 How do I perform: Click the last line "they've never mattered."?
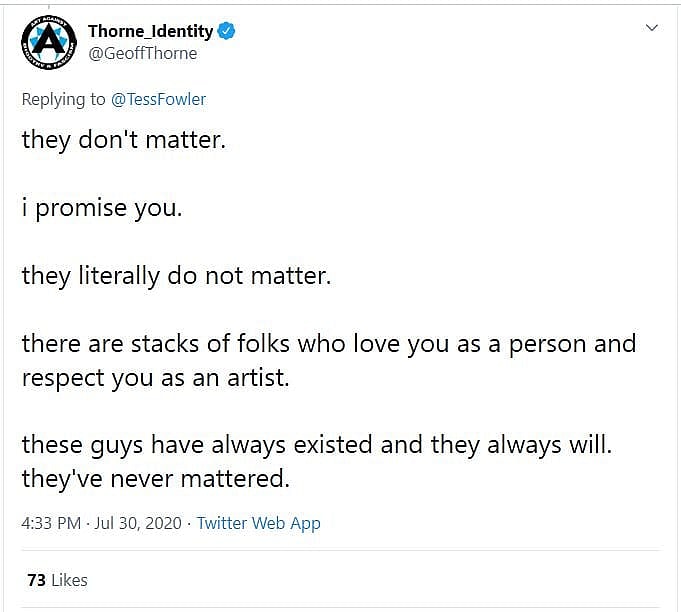155,478
